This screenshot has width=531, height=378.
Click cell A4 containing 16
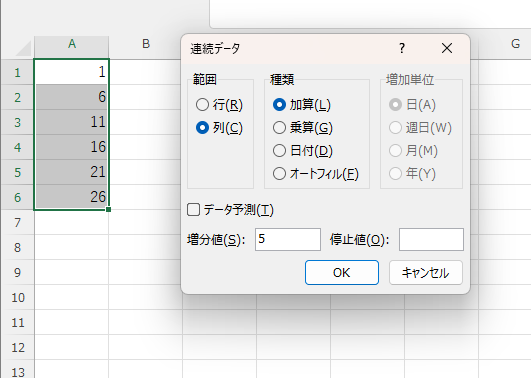tap(71, 147)
